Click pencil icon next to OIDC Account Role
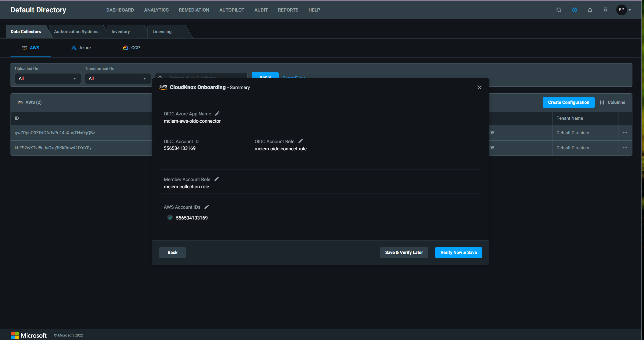This screenshot has width=644, height=340. pyautogui.click(x=300, y=141)
